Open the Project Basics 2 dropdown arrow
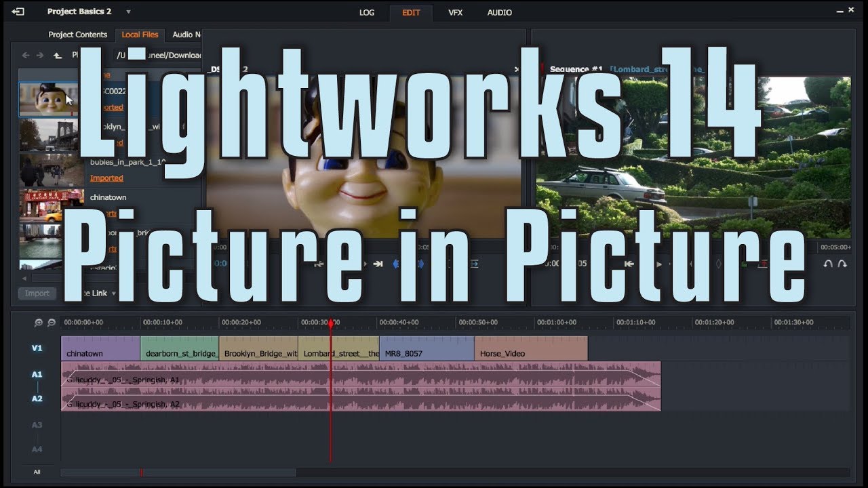 pyautogui.click(x=128, y=12)
